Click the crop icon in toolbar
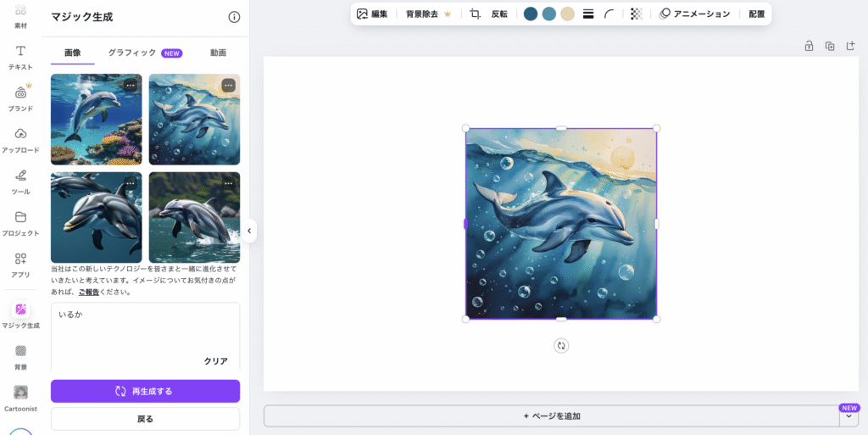The width and height of the screenshot is (868, 435). coord(475,14)
